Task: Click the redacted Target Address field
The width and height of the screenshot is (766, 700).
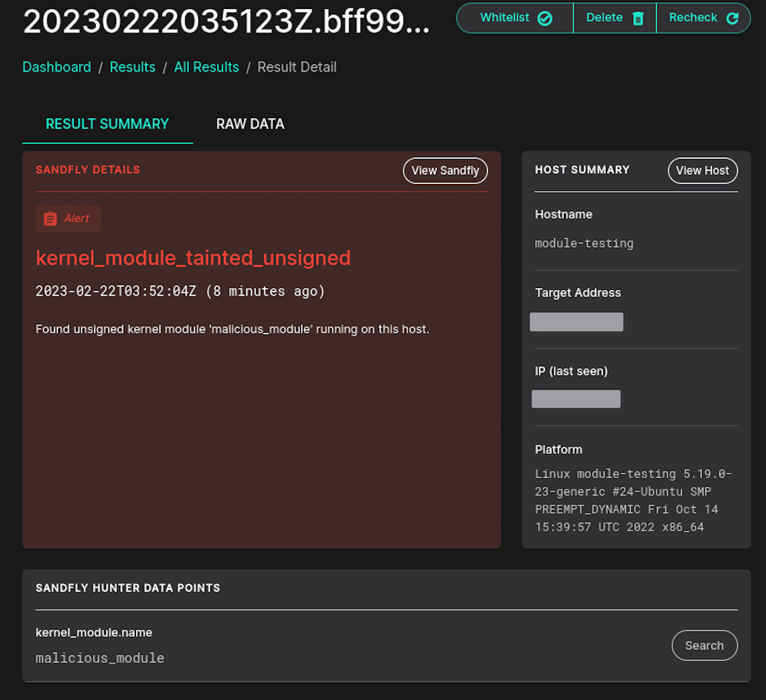Action: point(576,322)
